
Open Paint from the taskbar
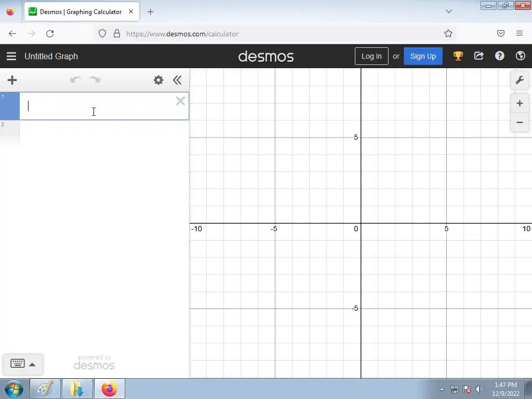pos(45,389)
